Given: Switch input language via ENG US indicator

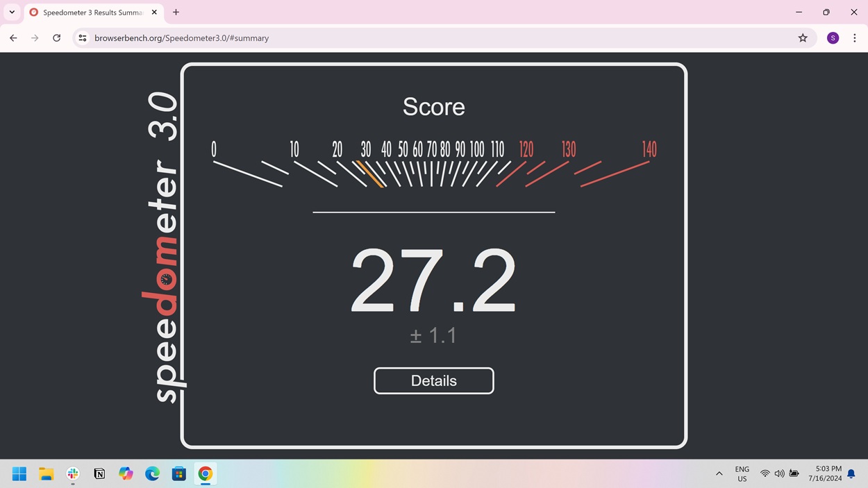Looking at the screenshot, I should point(742,473).
